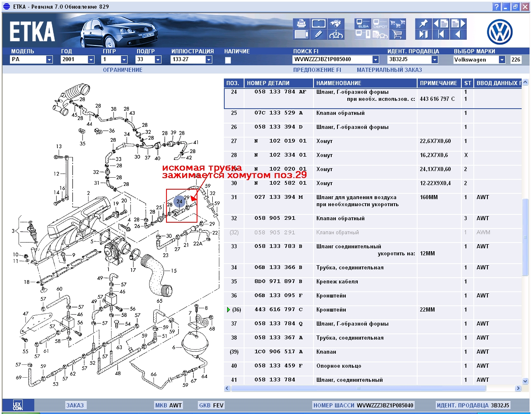Image resolution: width=532 pixels, height=414 pixels.
Task: Click the ST column header
Action: coord(468,83)
